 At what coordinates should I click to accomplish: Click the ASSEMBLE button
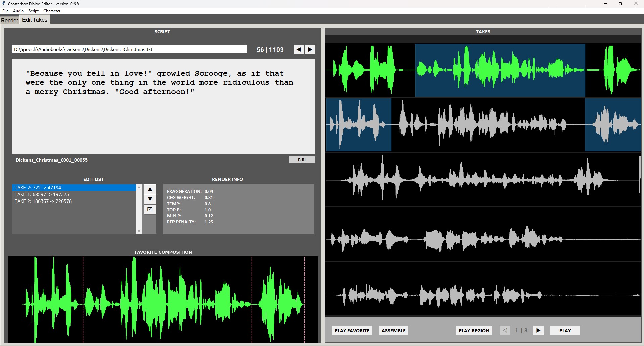click(393, 330)
